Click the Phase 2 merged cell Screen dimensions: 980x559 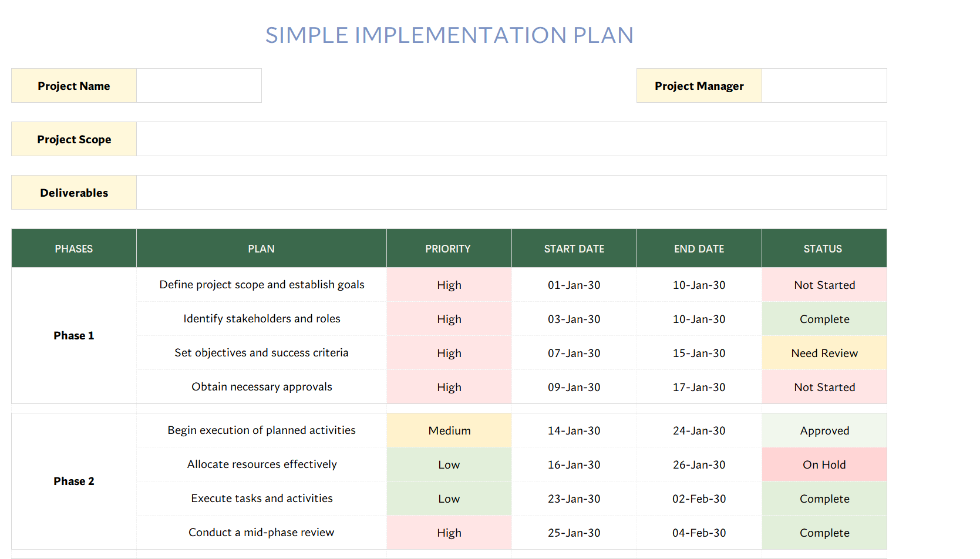[x=74, y=481]
